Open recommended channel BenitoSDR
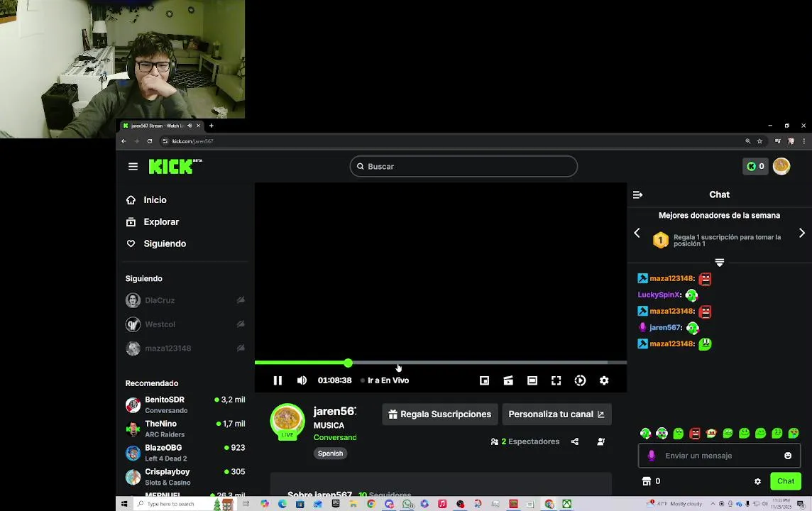The height and width of the screenshot is (511, 812). pos(185,405)
